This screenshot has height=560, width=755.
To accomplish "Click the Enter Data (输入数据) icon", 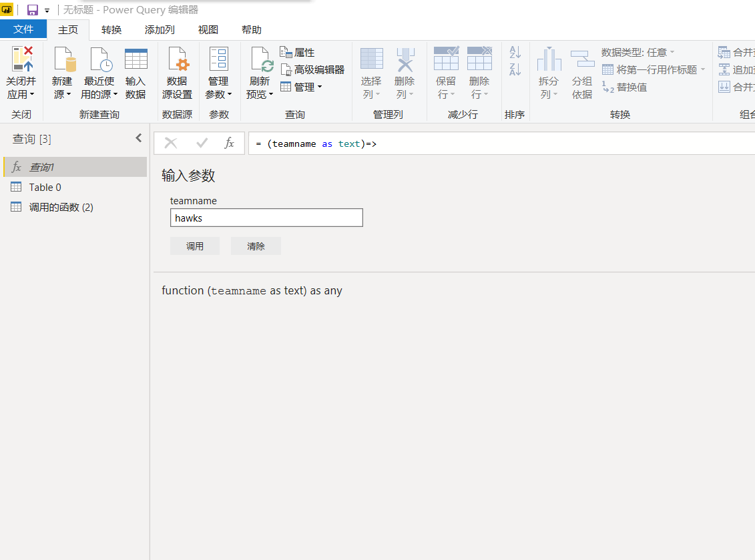I will click(x=136, y=59).
